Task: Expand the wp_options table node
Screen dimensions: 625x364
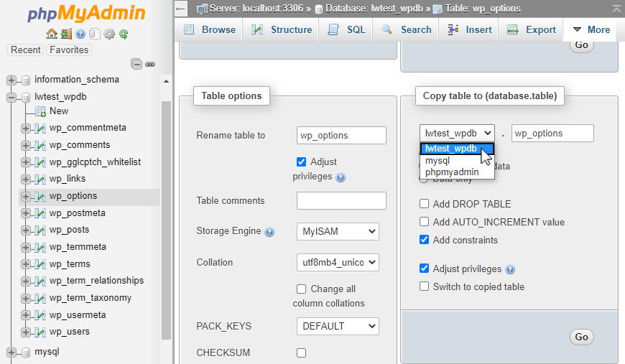Action: point(26,196)
